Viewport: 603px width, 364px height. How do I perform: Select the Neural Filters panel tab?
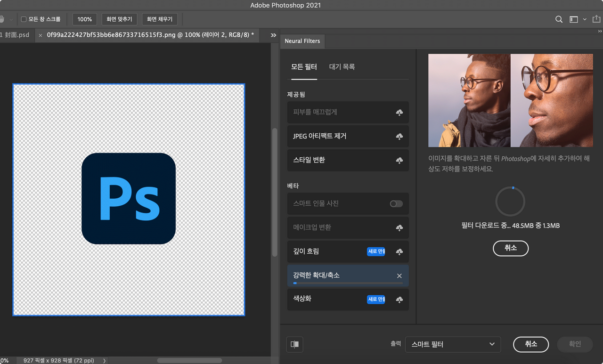[302, 41]
